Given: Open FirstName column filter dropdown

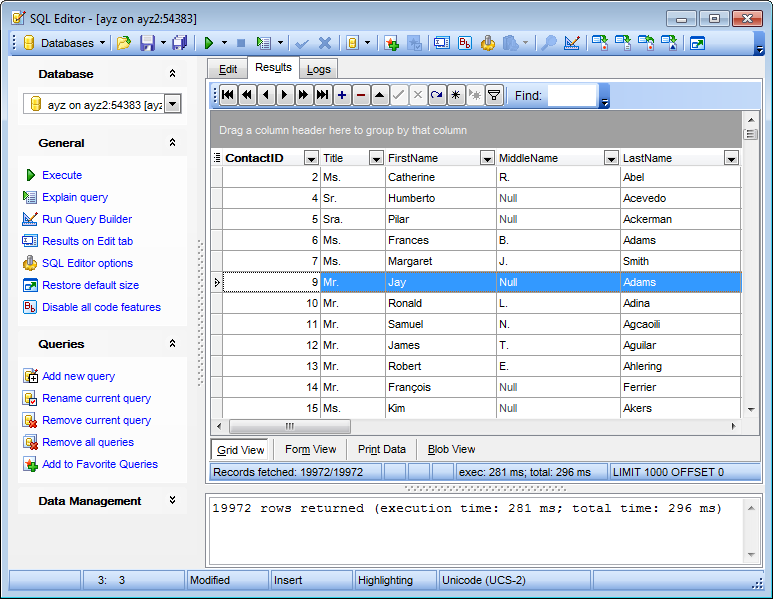Looking at the screenshot, I should [x=487, y=158].
